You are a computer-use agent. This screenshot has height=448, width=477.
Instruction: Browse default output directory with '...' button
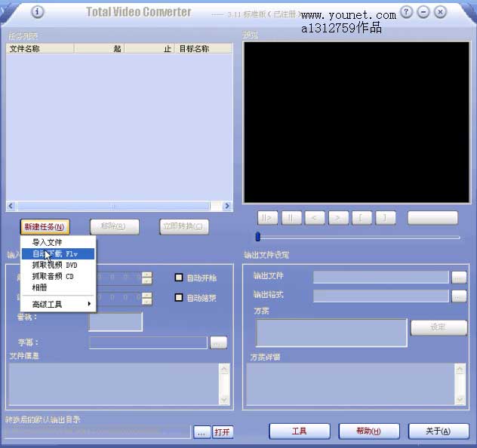(202, 432)
